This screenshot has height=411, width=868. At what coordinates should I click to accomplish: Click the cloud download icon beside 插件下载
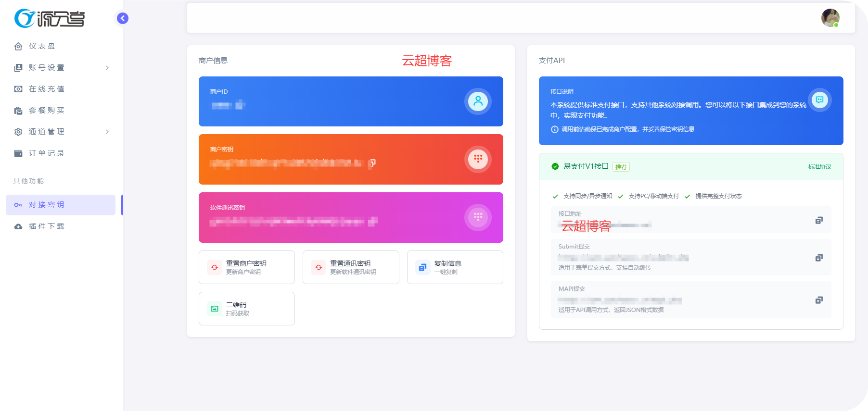click(18, 226)
